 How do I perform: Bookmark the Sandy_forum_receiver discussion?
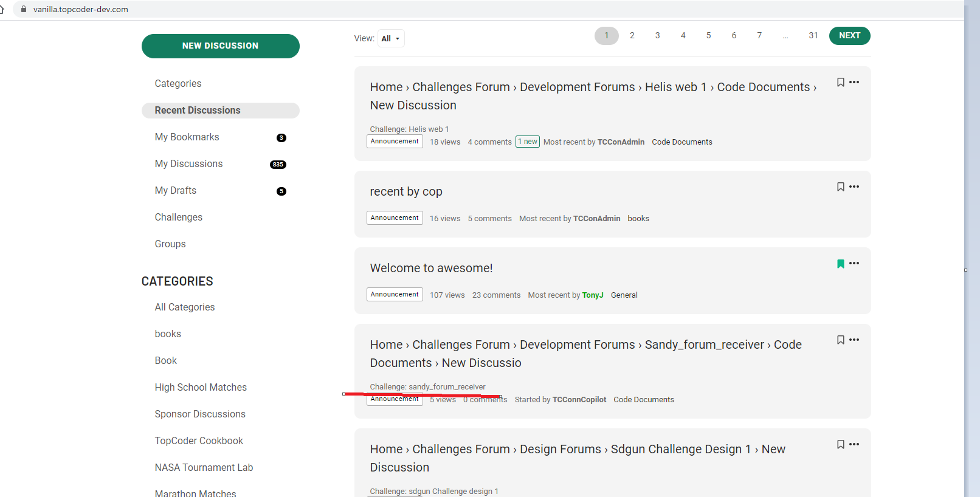(x=840, y=340)
